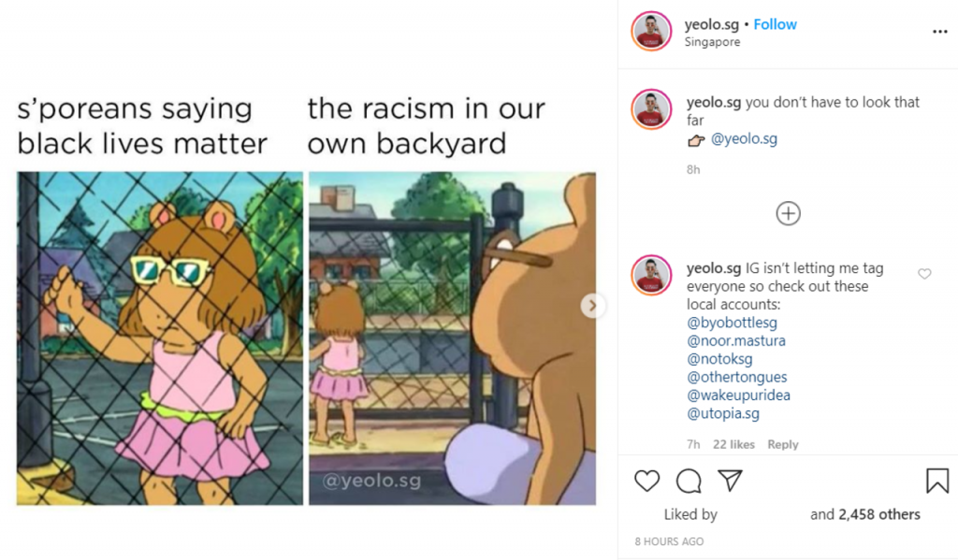Like the post with the heart icon
This screenshot has width=958, height=560.
[647, 481]
